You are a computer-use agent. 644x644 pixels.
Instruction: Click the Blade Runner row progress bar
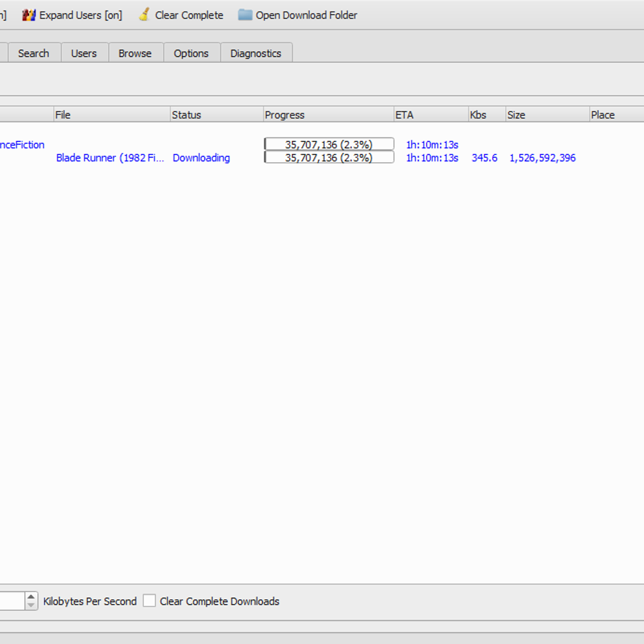pyautogui.click(x=329, y=157)
